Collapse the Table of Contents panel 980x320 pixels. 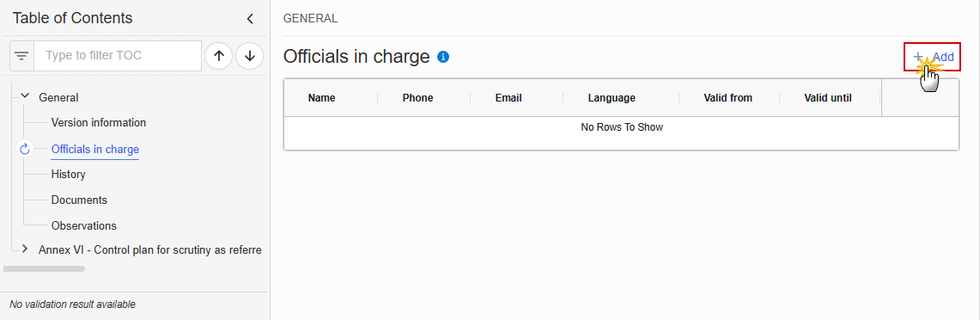(250, 19)
